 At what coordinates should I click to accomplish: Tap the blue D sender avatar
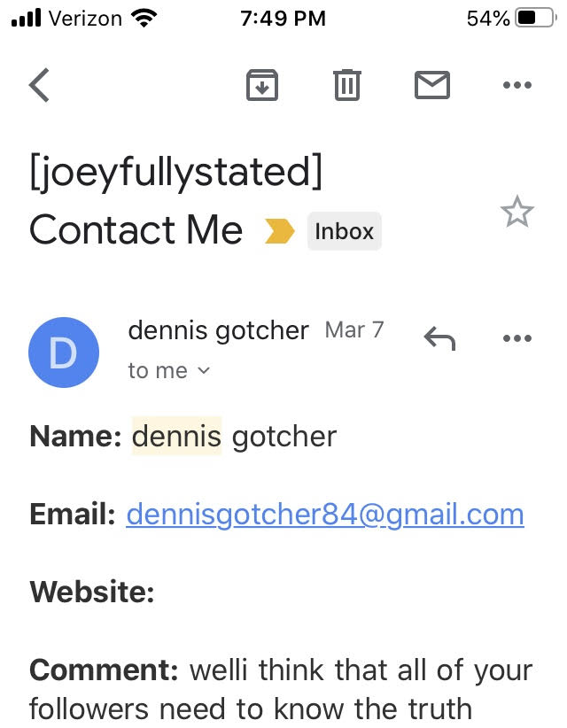point(64,352)
